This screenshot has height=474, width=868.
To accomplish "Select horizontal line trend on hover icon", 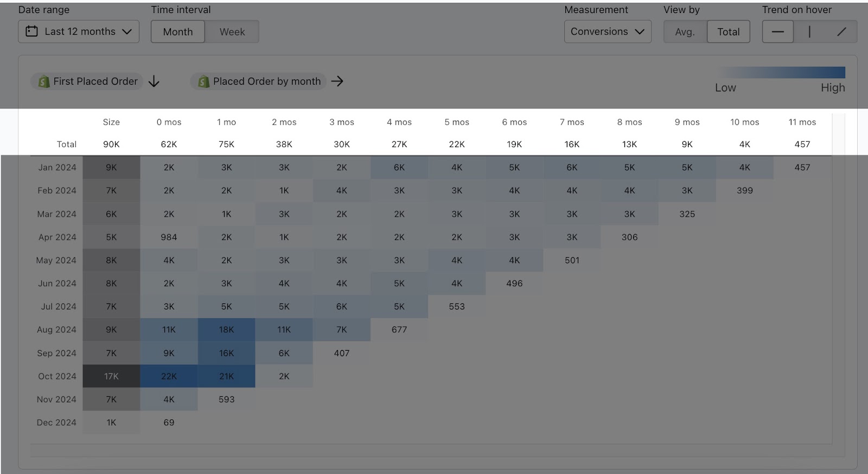I will coord(777,31).
